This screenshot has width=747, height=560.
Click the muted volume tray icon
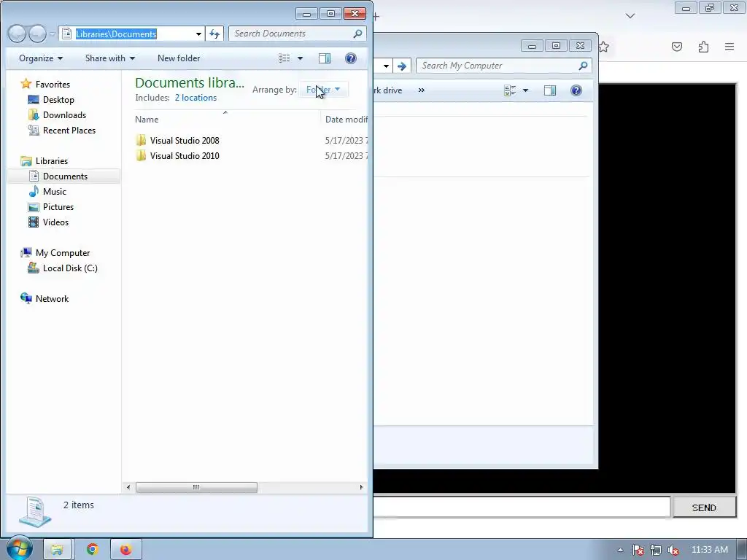(x=673, y=550)
